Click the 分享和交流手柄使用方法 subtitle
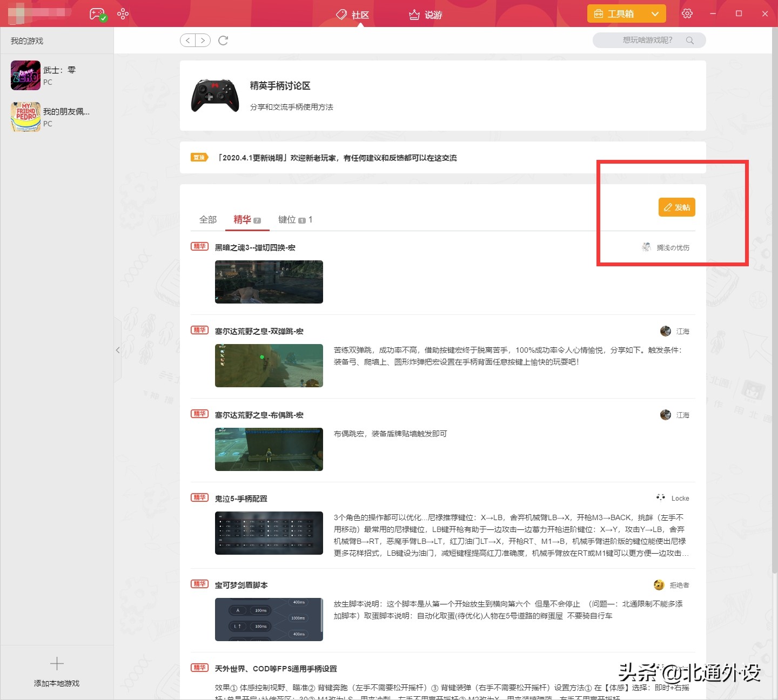This screenshot has height=700, width=778. click(x=292, y=107)
